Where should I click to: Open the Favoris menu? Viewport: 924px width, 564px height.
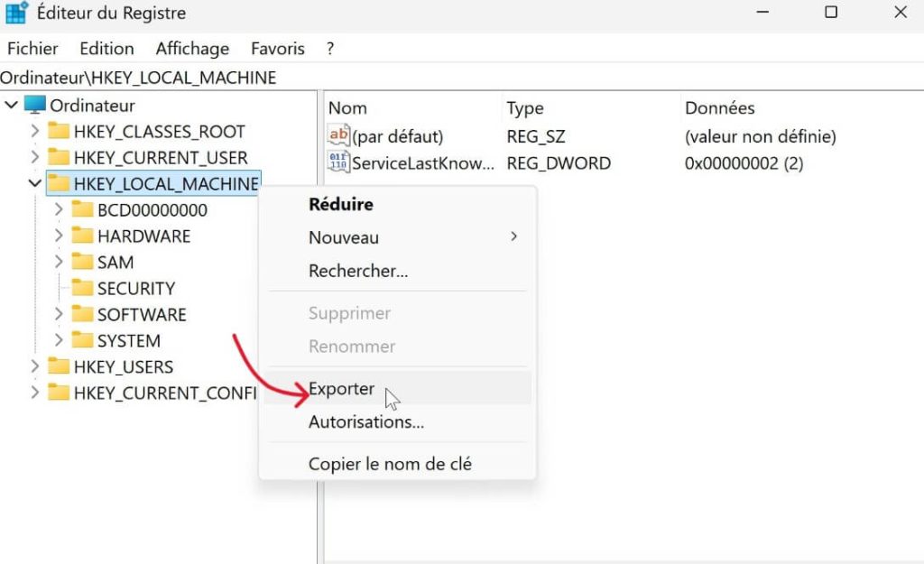point(277,48)
